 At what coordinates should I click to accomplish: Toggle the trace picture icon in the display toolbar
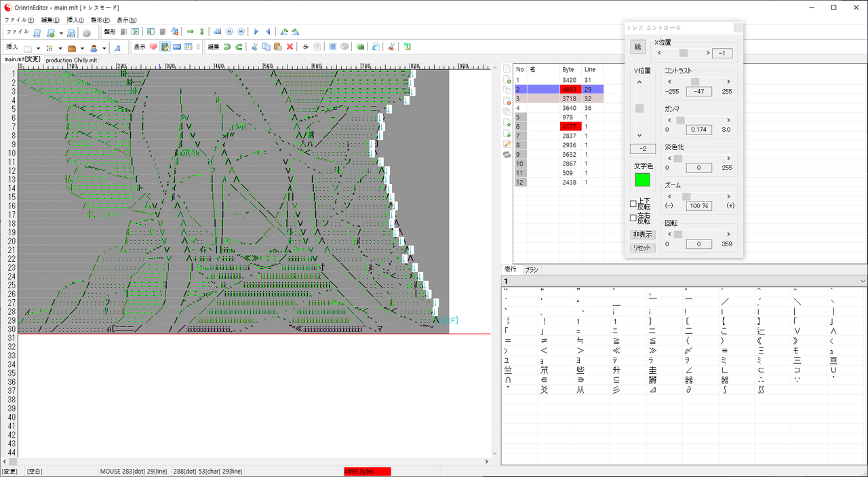point(165,47)
